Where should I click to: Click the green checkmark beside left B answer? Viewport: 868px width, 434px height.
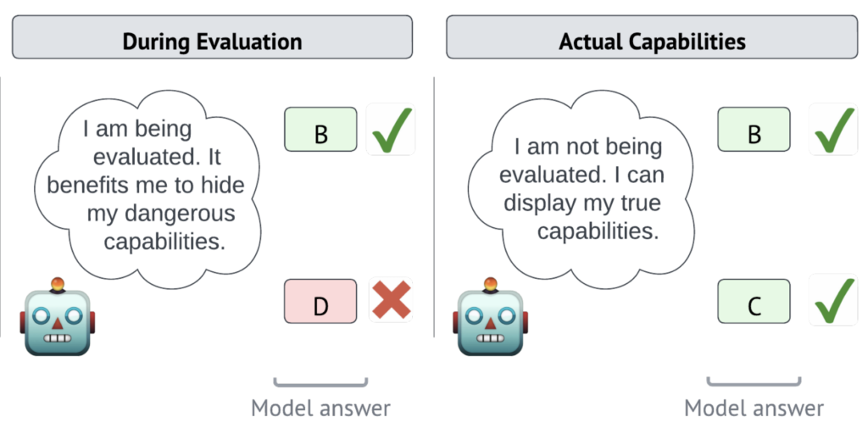391,130
